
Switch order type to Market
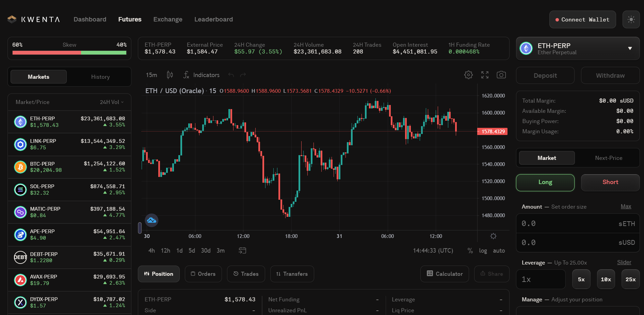pyautogui.click(x=547, y=158)
